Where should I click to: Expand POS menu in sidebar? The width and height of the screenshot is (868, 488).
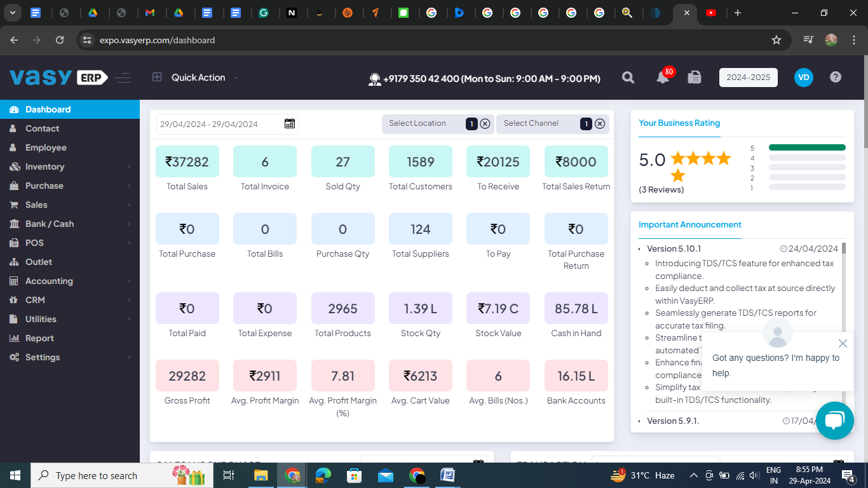70,243
